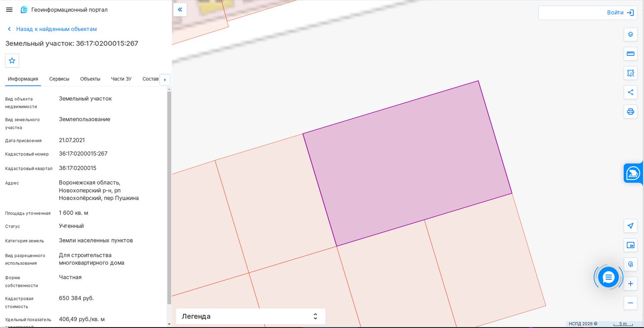
Task: Switch to the Информация tab
Action: tap(23, 79)
